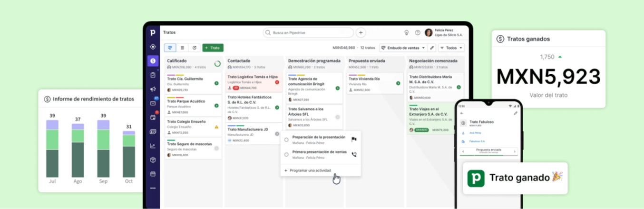Click the Informe de rendimiento de tratos title
The height and width of the screenshot is (209, 644).
(x=93, y=99)
